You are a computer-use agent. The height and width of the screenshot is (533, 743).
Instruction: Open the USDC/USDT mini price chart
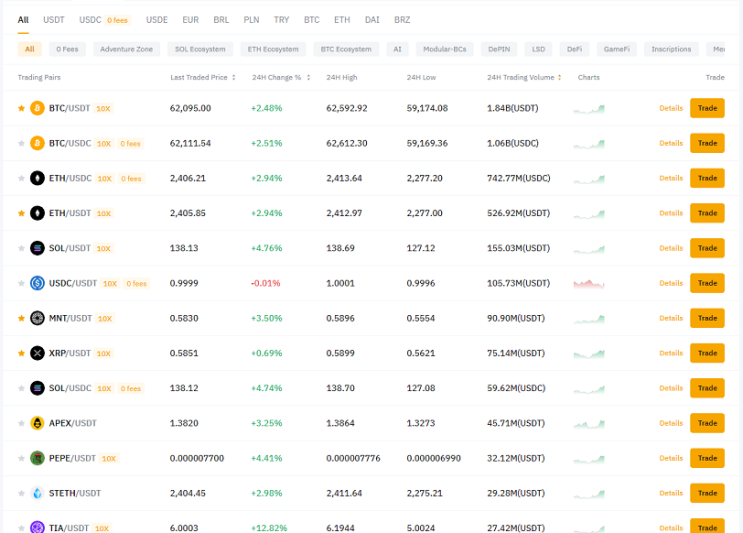tap(589, 284)
